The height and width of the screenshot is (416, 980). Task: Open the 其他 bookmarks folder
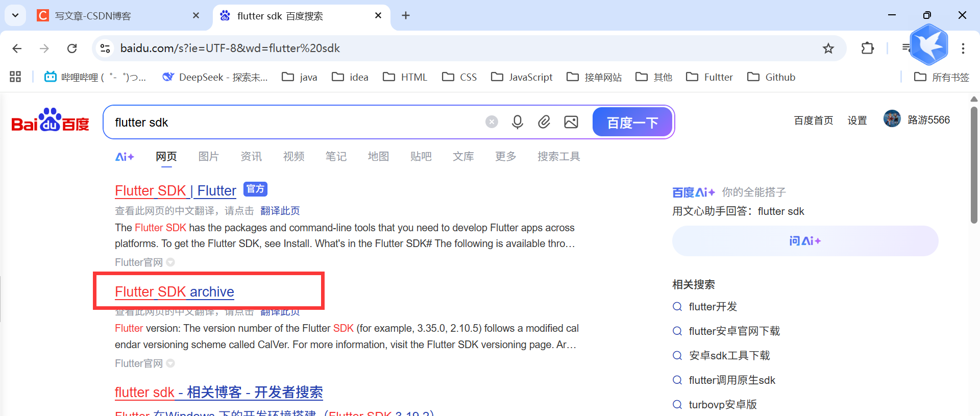pos(654,77)
